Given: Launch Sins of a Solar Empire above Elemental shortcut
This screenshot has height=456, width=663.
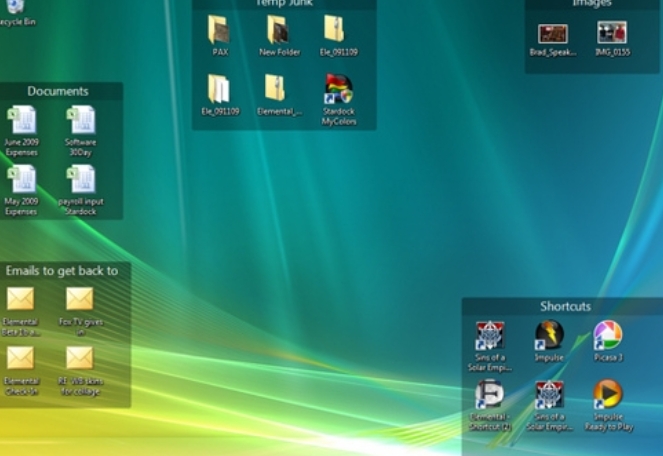Looking at the screenshot, I should (490, 335).
